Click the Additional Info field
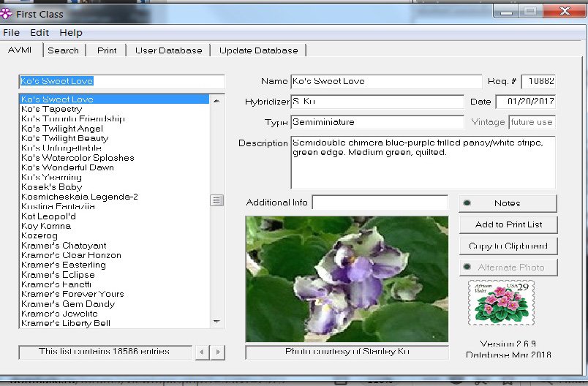 380,203
